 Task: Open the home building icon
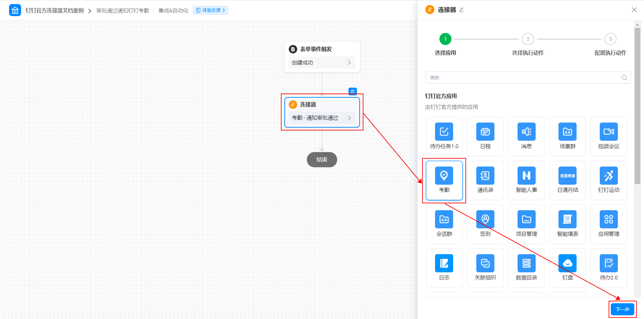pyautogui.click(x=15, y=10)
